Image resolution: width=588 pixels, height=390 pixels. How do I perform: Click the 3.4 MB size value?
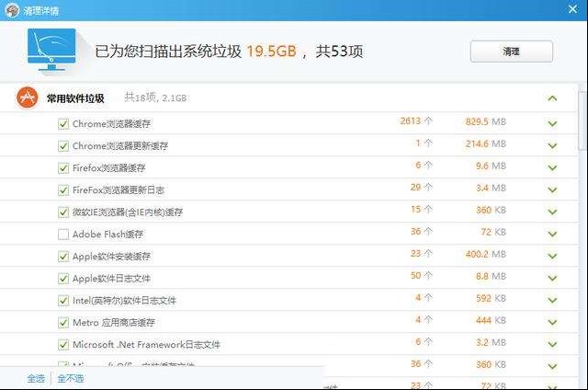point(491,188)
